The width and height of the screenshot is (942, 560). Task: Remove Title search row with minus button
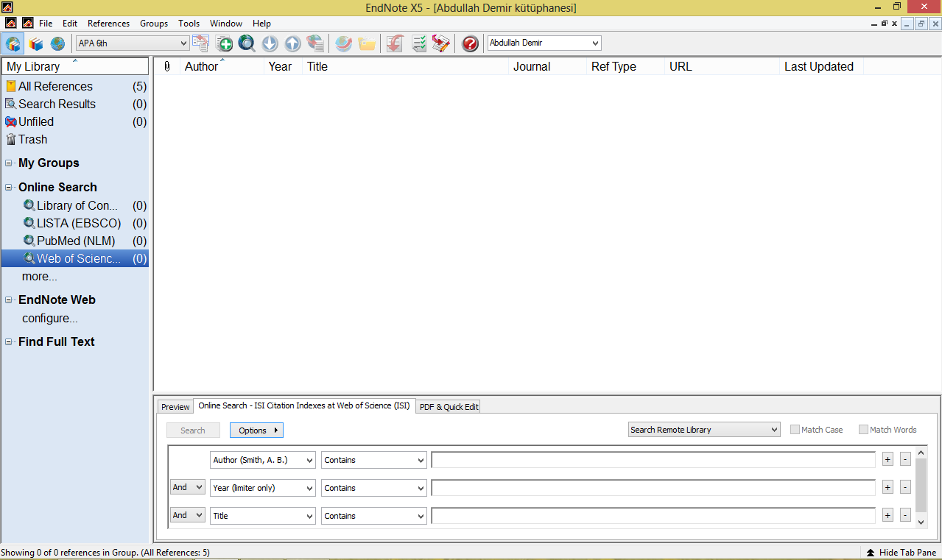click(x=905, y=515)
